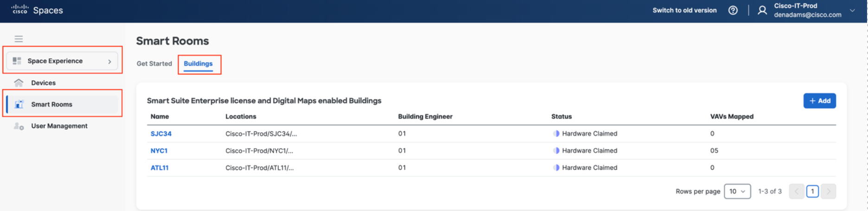Click the Space Experience grid icon
868x211 pixels.
click(17, 61)
